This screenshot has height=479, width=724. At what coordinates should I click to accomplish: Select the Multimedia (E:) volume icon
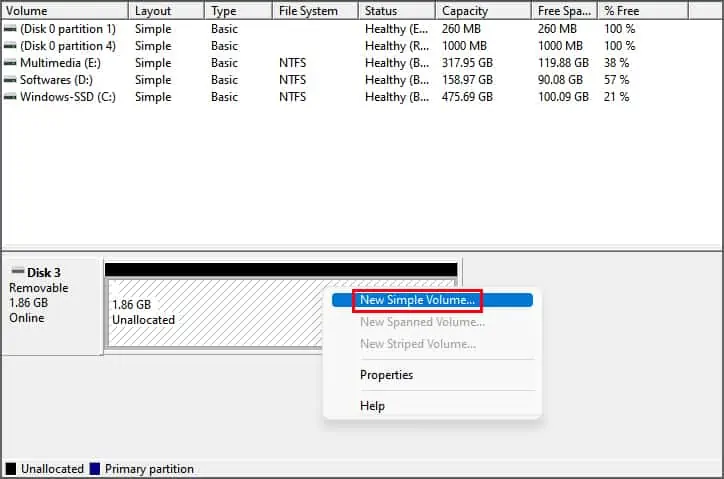[x=10, y=63]
